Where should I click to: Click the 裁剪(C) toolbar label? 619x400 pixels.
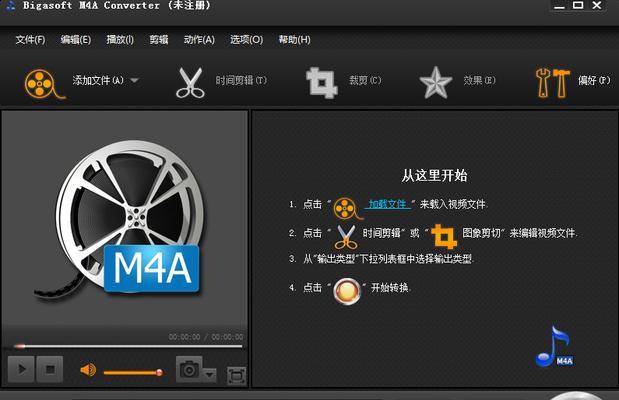(365, 80)
